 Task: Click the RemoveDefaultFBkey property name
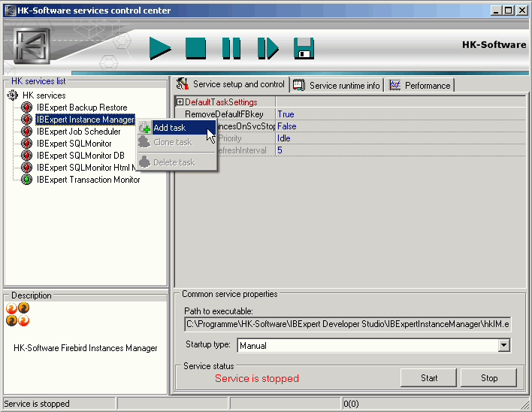[x=224, y=114]
